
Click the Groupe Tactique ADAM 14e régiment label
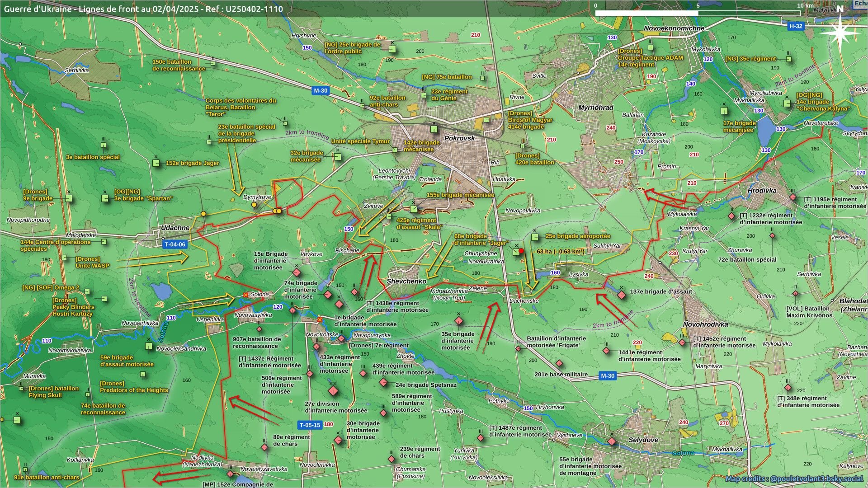click(651, 58)
